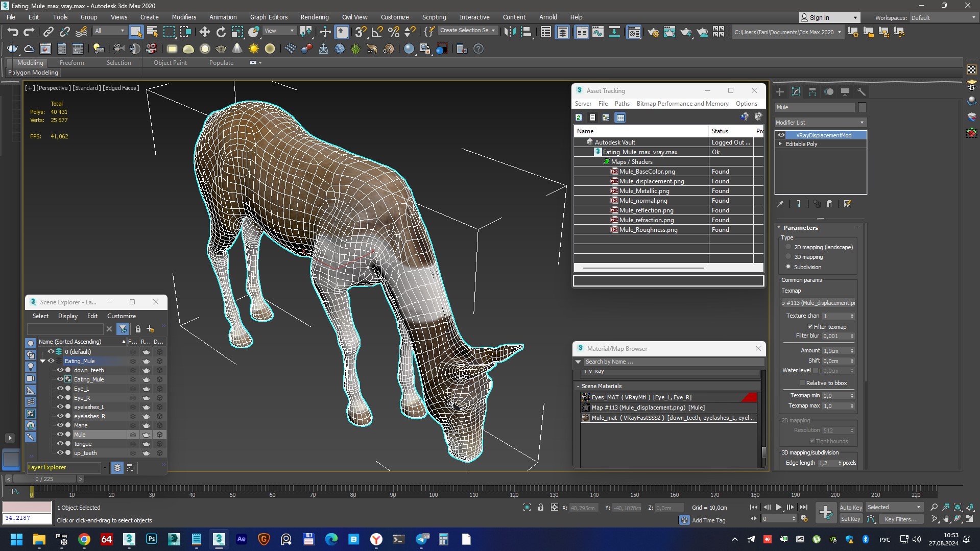Viewport: 980px width, 551px height.
Task: Select the Move tool
Action: pos(204,32)
